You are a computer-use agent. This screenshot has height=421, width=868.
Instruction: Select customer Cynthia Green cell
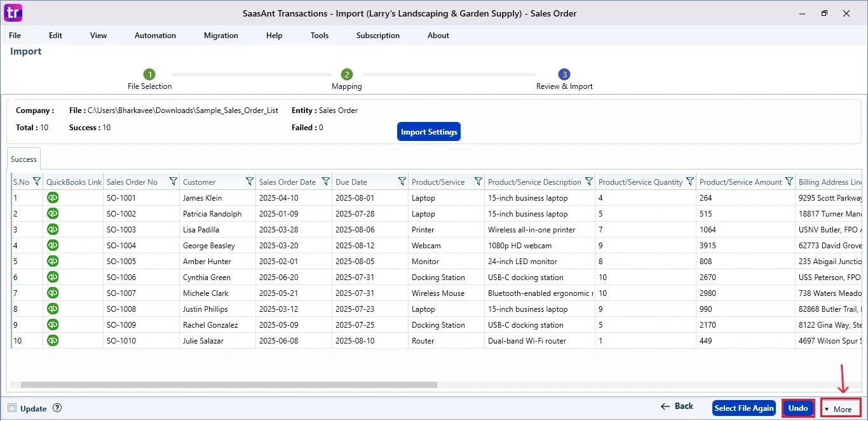click(x=217, y=277)
